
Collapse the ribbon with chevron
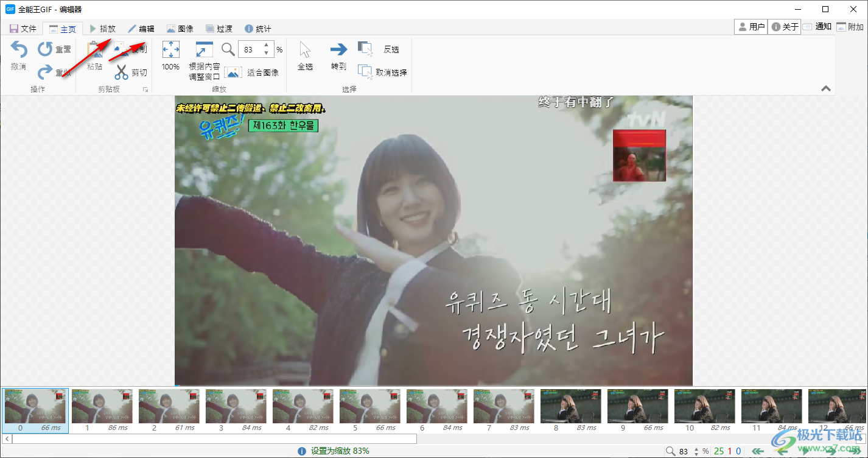[x=826, y=88]
